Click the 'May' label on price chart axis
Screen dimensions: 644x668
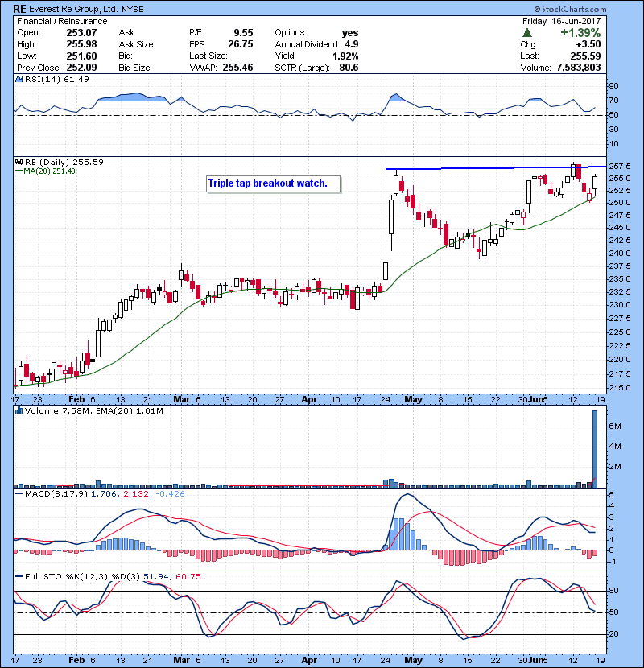pos(413,400)
